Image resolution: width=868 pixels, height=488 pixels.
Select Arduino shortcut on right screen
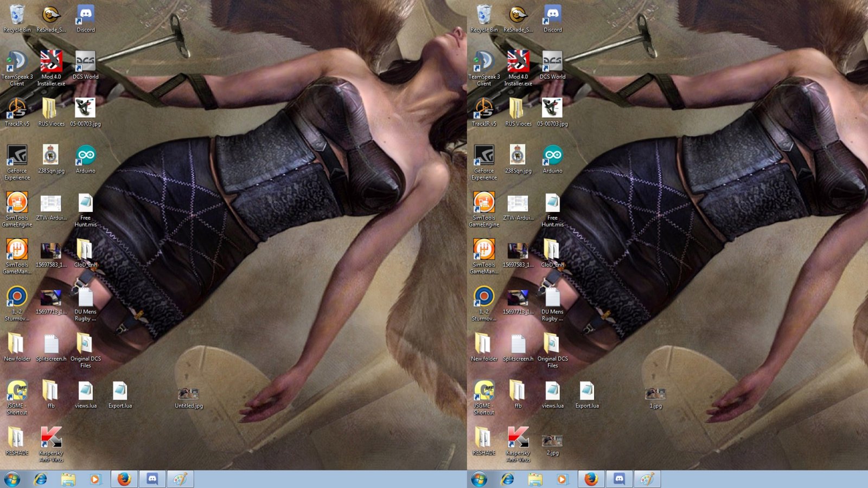pos(552,159)
